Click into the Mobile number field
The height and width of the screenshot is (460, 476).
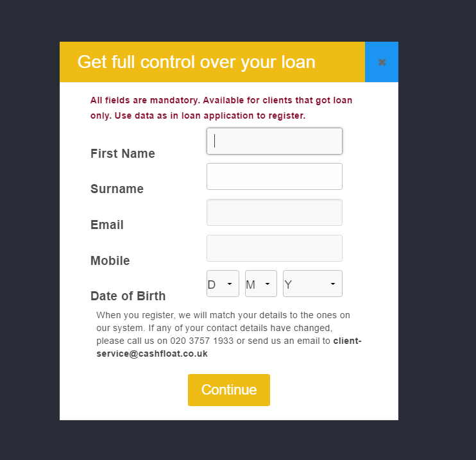click(274, 248)
